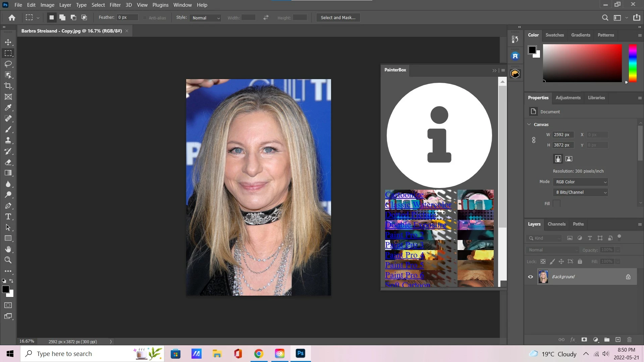Open the Double Exposure link in PainterBox

pos(415,225)
